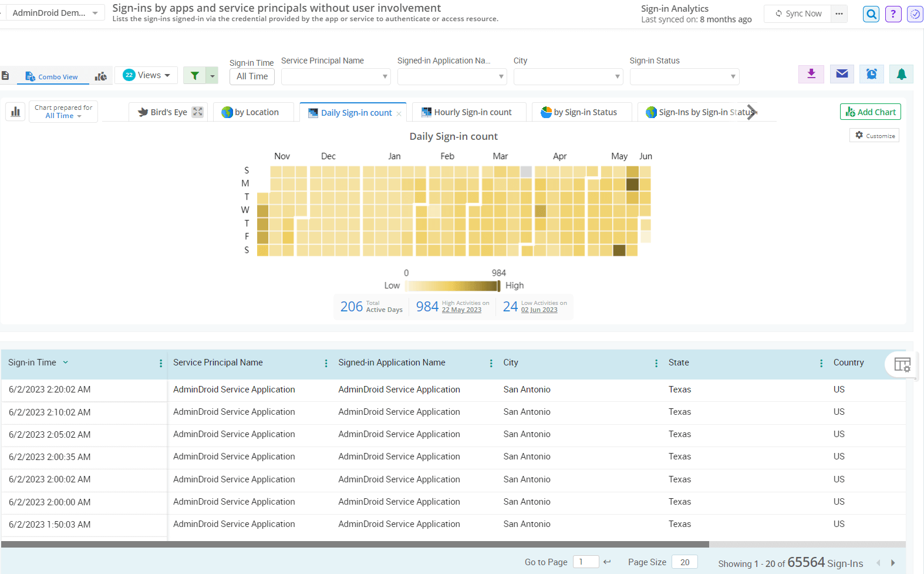
Task: Open the City filter dropdown
Action: point(568,76)
